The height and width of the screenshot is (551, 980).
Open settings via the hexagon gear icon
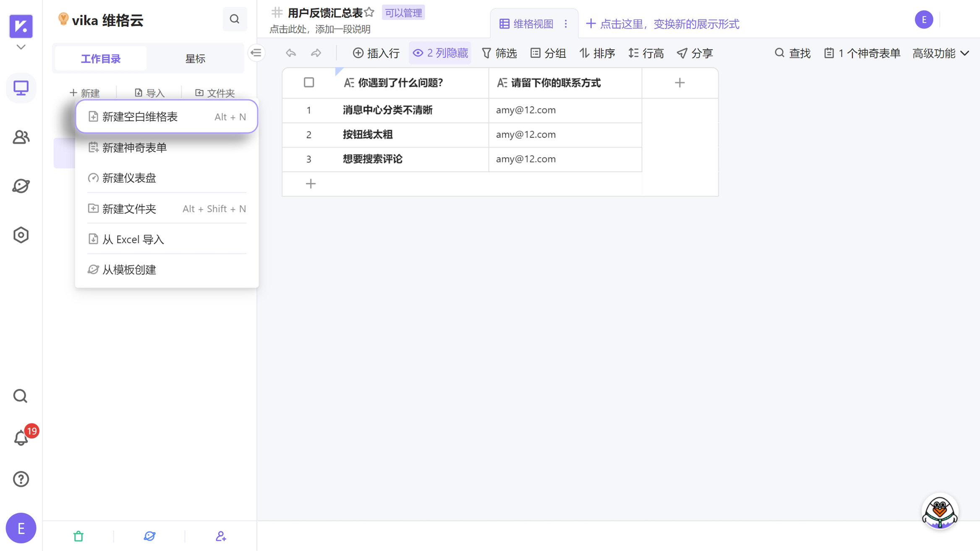pyautogui.click(x=21, y=235)
